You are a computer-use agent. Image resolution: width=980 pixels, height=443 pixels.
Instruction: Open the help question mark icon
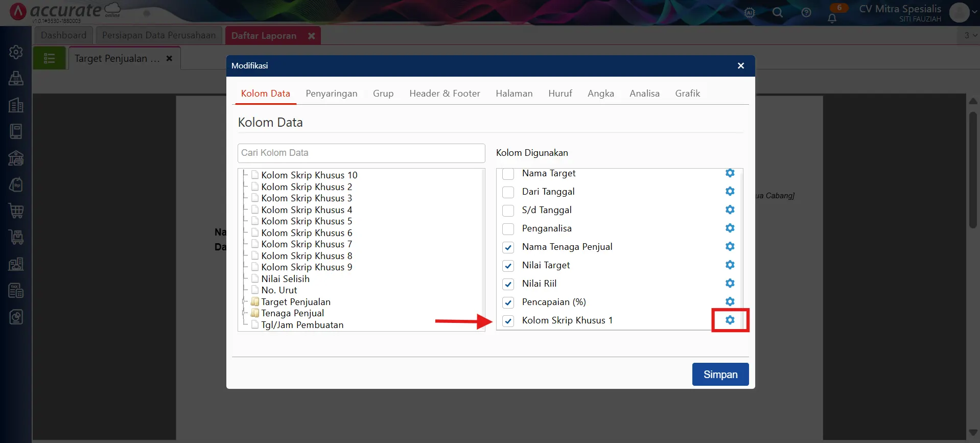tap(806, 12)
